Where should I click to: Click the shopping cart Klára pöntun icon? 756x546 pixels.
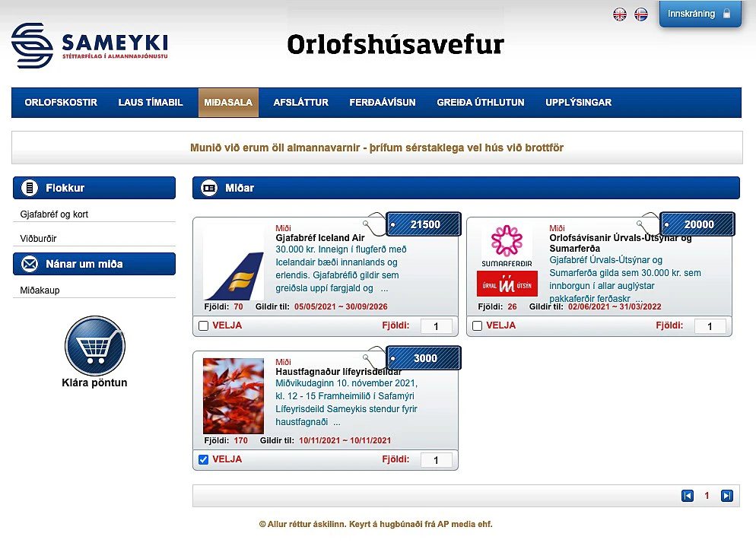(x=94, y=346)
